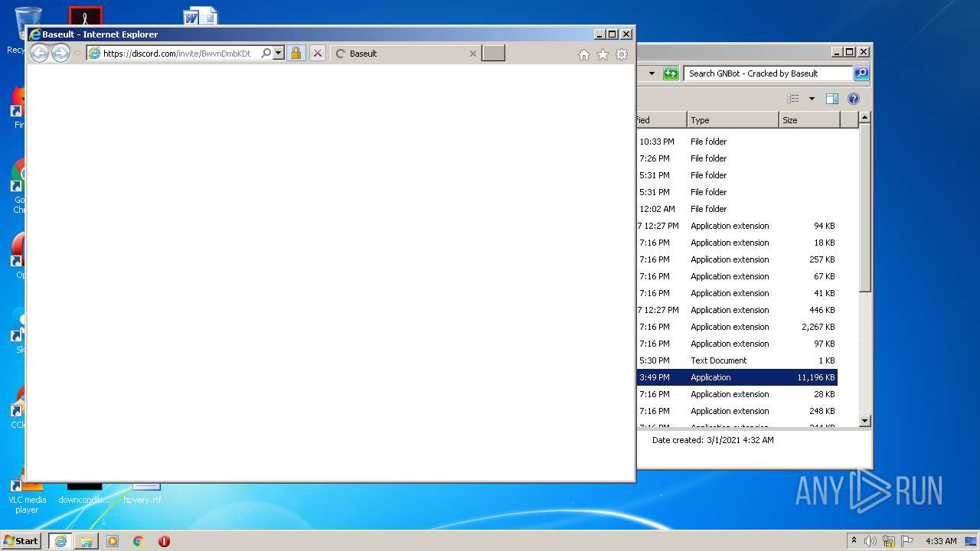Select the 12:02 AM File folder row

click(737, 209)
